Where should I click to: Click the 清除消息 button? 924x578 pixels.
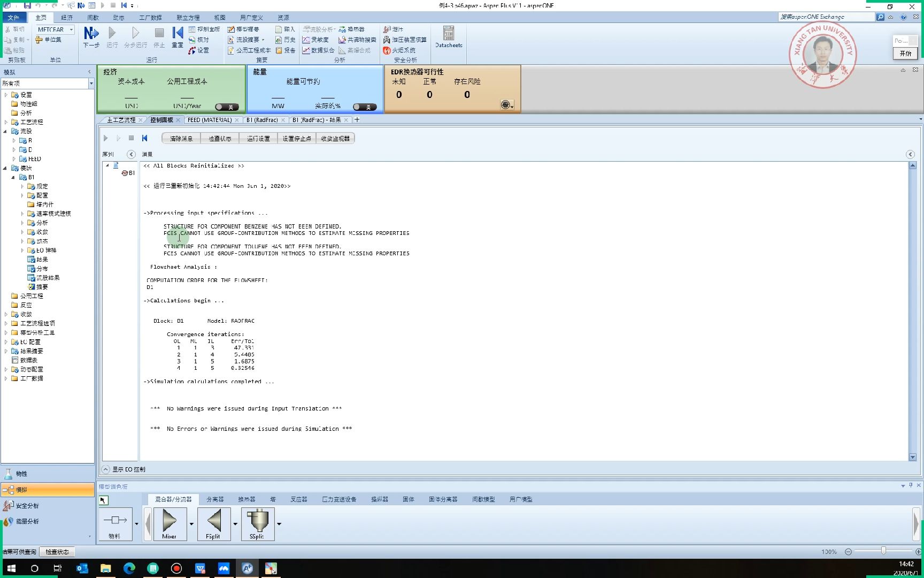[181, 139]
